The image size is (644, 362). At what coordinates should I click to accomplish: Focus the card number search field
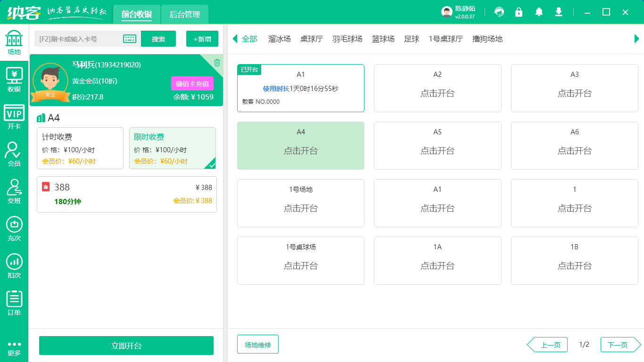(x=78, y=39)
